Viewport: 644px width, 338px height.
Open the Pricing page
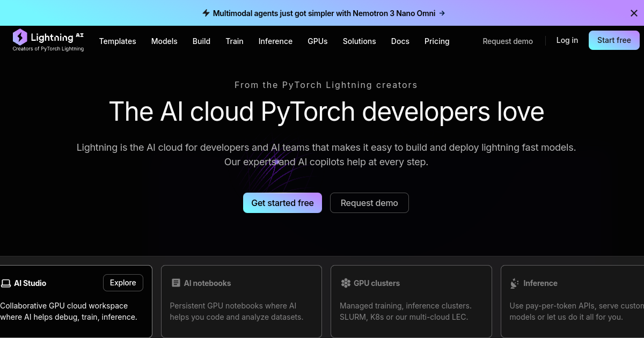click(437, 41)
